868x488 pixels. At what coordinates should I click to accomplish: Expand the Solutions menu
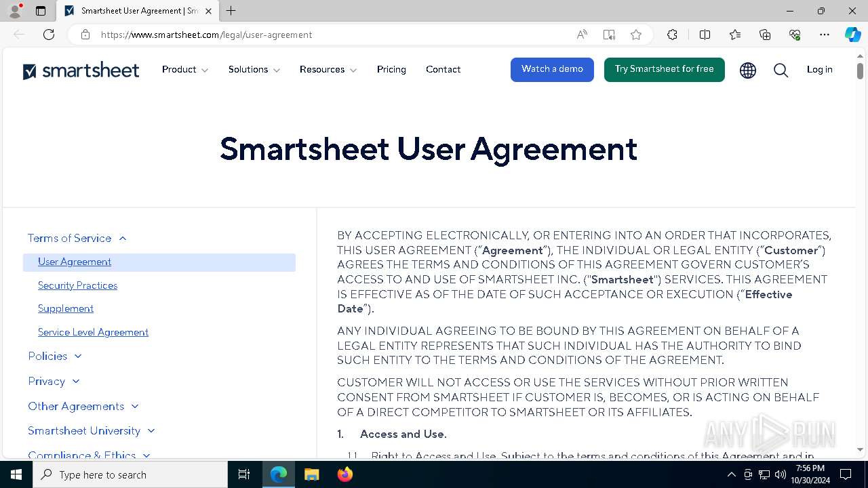pyautogui.click(x=254, y=69)
